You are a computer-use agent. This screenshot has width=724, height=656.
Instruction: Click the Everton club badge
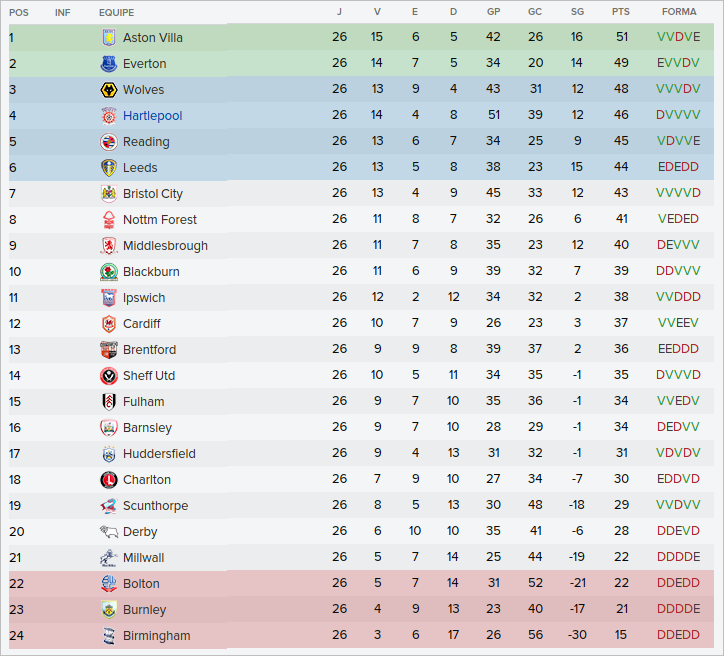pos(108,64)
